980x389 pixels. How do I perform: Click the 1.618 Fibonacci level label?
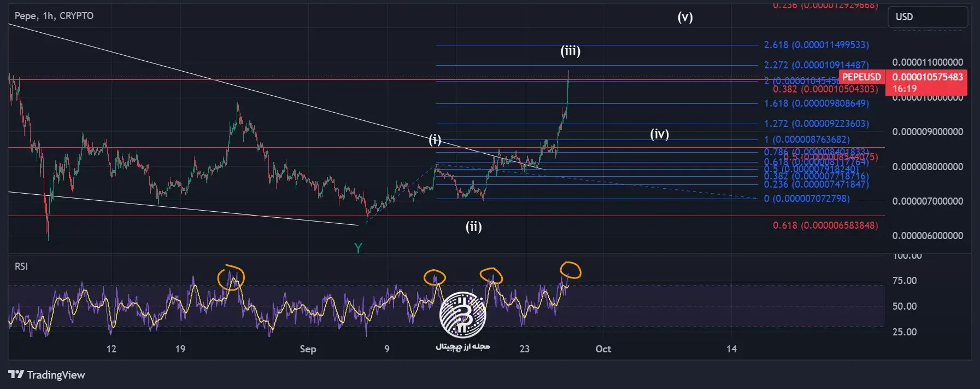click(x=816, y=103)
